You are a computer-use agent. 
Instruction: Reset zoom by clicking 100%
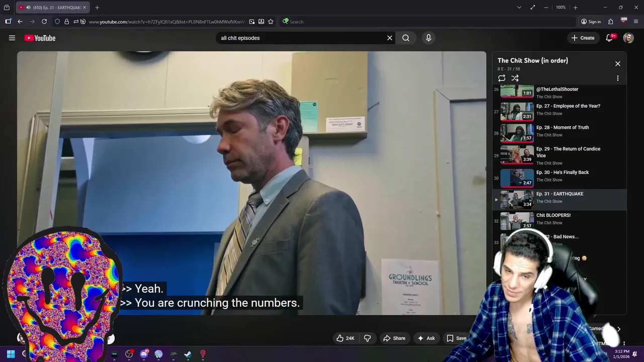tap(560, 8)
